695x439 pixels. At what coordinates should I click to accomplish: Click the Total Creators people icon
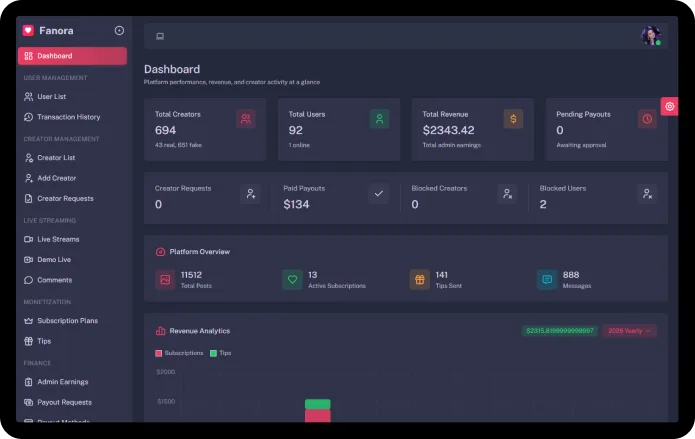[246, 119]
